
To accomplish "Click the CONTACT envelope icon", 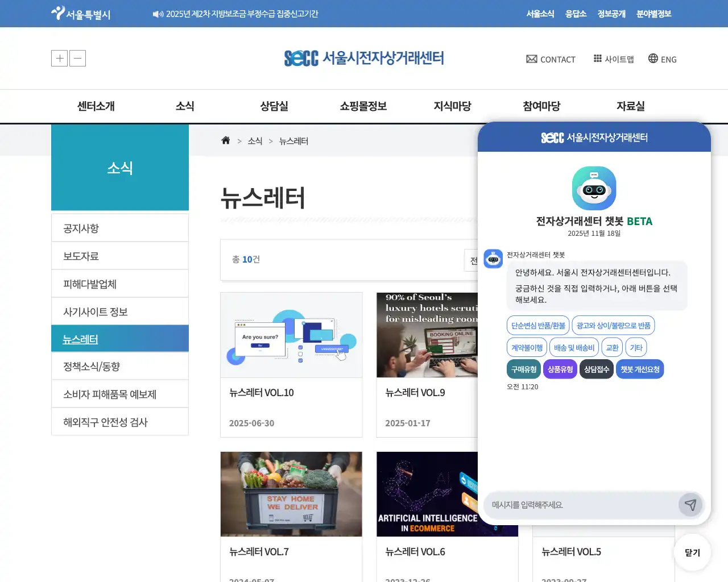I will click(531, 59).
